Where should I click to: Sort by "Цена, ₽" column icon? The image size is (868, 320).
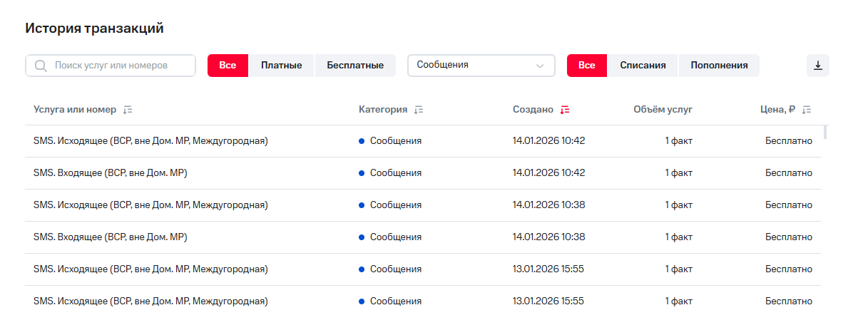(807, 110)
